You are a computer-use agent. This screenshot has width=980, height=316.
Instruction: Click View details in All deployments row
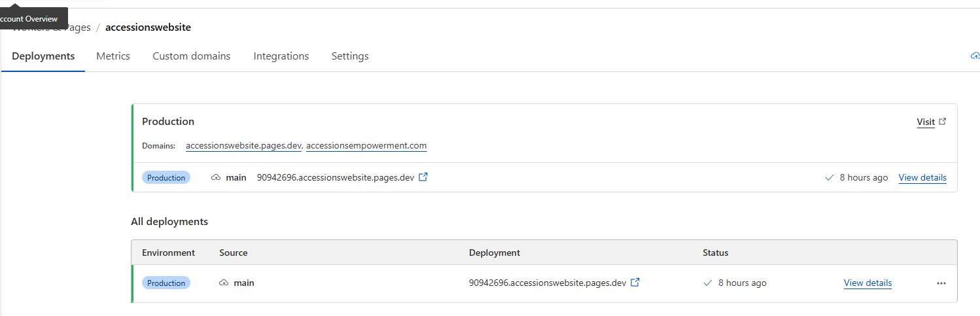pyautogui.click(x=867, y=283)
